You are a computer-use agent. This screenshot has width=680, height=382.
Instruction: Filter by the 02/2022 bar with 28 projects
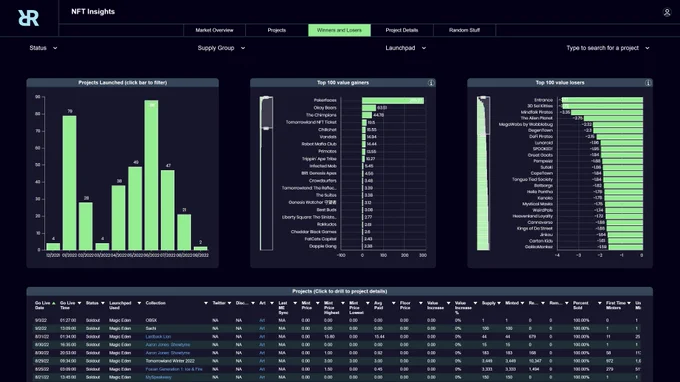(x=86, y=226)
